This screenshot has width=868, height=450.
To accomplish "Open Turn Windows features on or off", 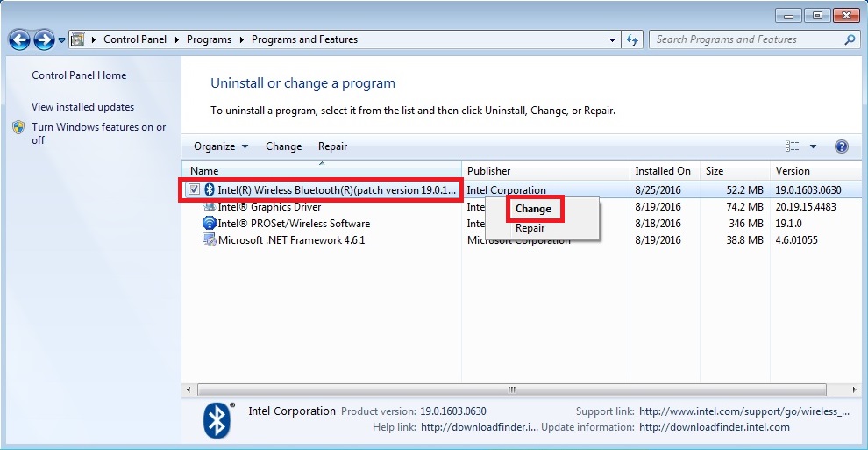I will point(98,133).
